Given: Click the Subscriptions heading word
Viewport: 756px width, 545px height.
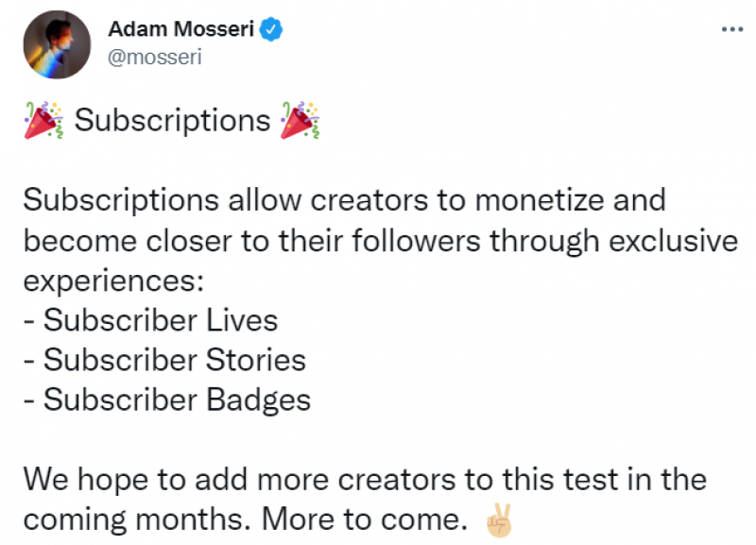Looking at the screenshot, I should pos(172,121).
